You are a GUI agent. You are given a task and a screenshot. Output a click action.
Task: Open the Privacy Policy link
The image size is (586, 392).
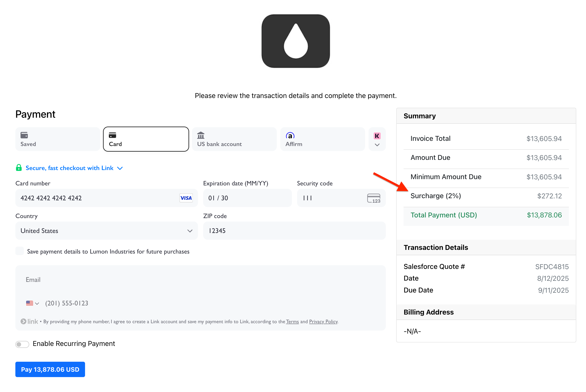click(x=323, y=322)
